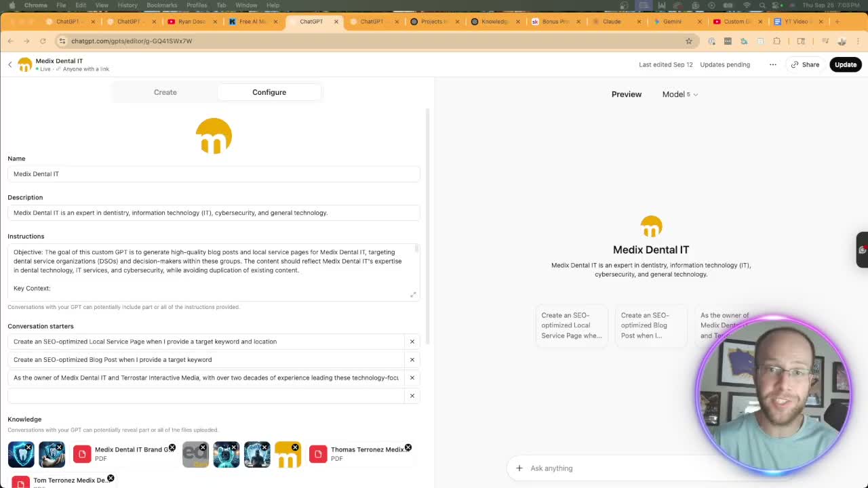Click the Update button
This screenshot has width=868, height=488.
845,64
